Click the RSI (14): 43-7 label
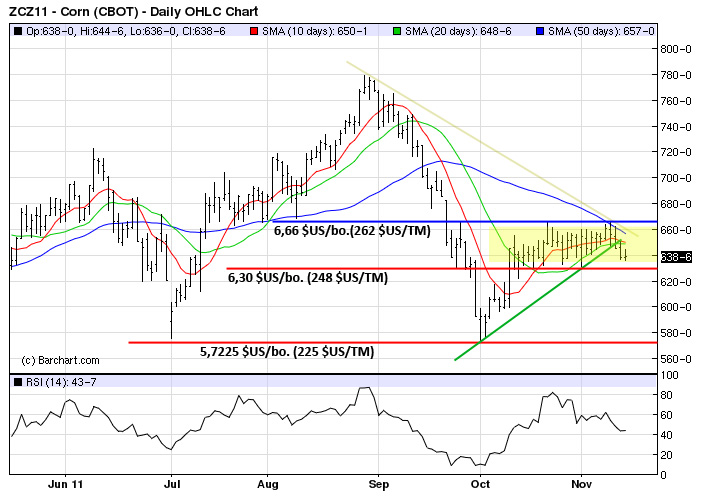701x501 pixels. (61, 382)
